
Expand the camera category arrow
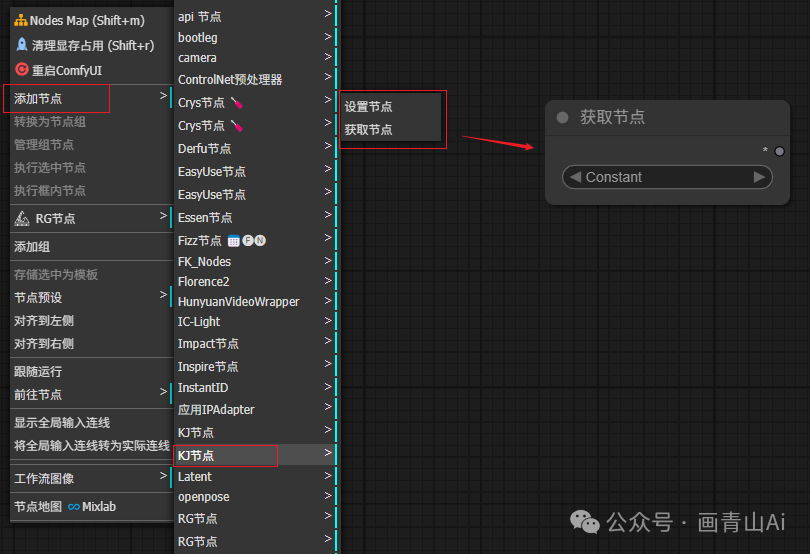[328, 56]
